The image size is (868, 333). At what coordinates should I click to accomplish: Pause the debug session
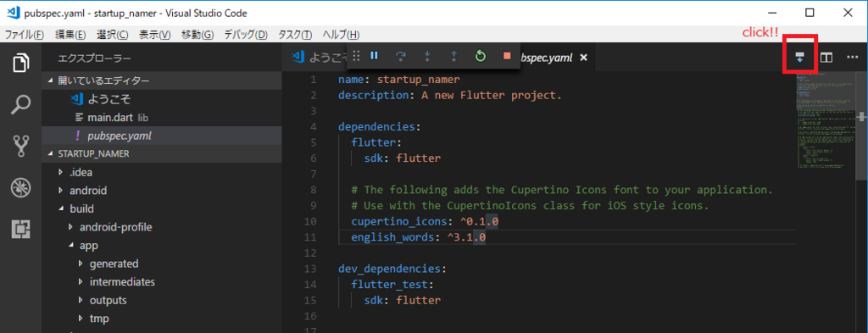(374, 56)
